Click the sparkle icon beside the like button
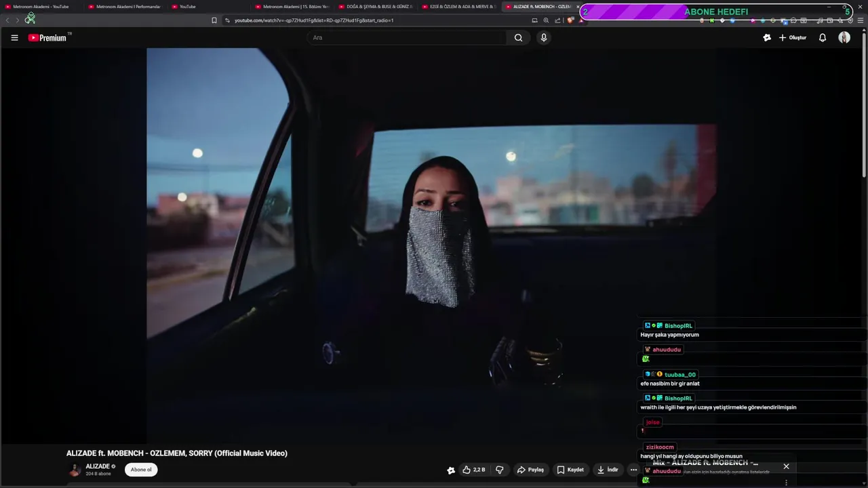 coord(451,470)
